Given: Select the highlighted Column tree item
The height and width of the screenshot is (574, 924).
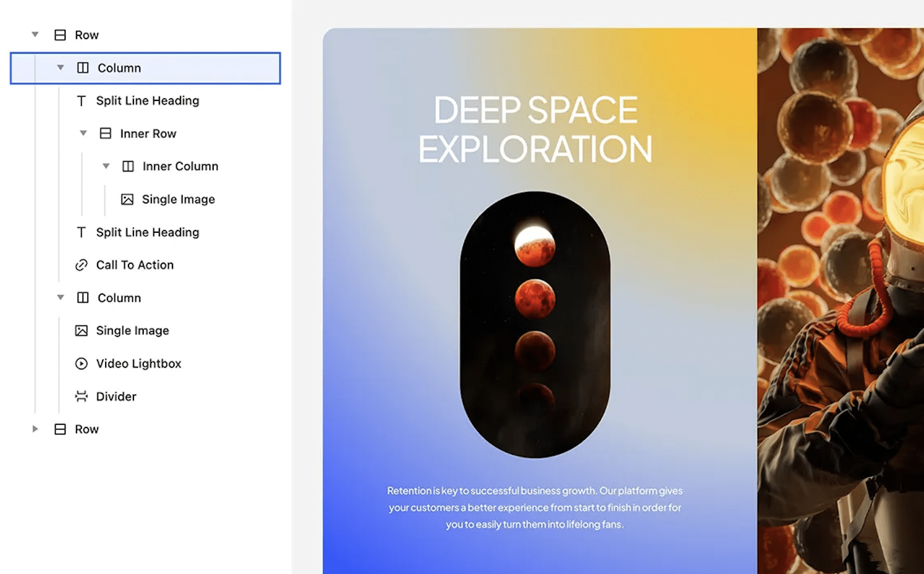Looking at the screenshot, I should coord(145,68).
